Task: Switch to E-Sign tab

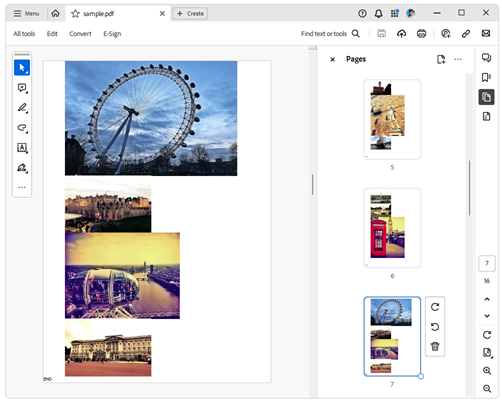Action: coord(112,34)
